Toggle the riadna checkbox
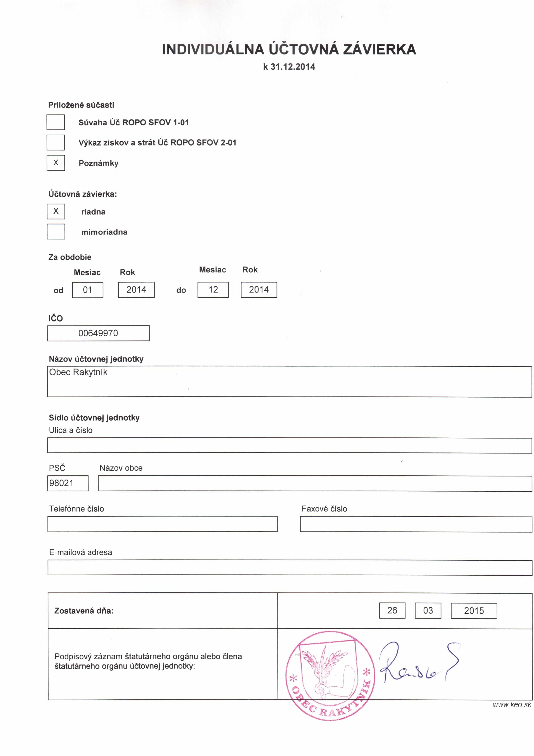534x756 pixels. click(56, 211)
